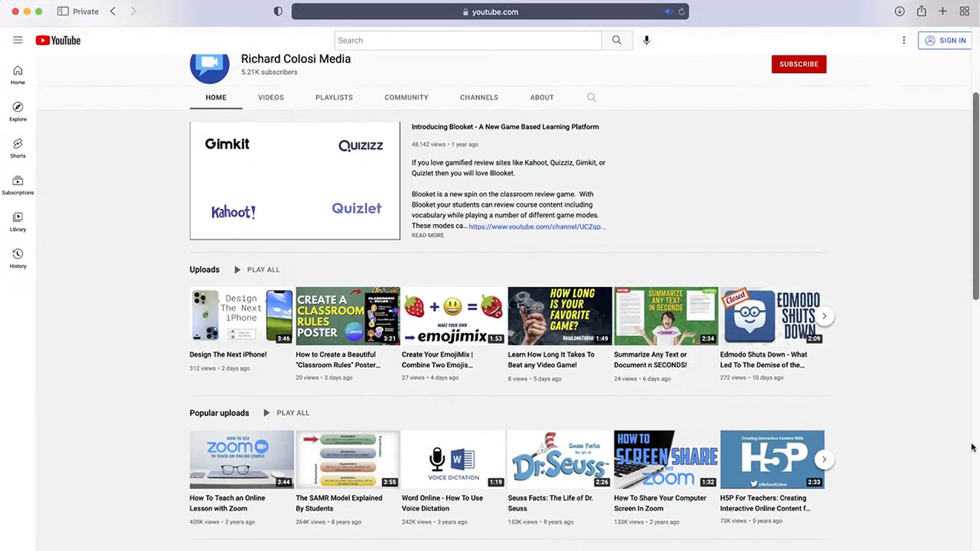980x551 pixels.
Task: Open Summarize Any Text thumbnail
Action: point(666,316)
